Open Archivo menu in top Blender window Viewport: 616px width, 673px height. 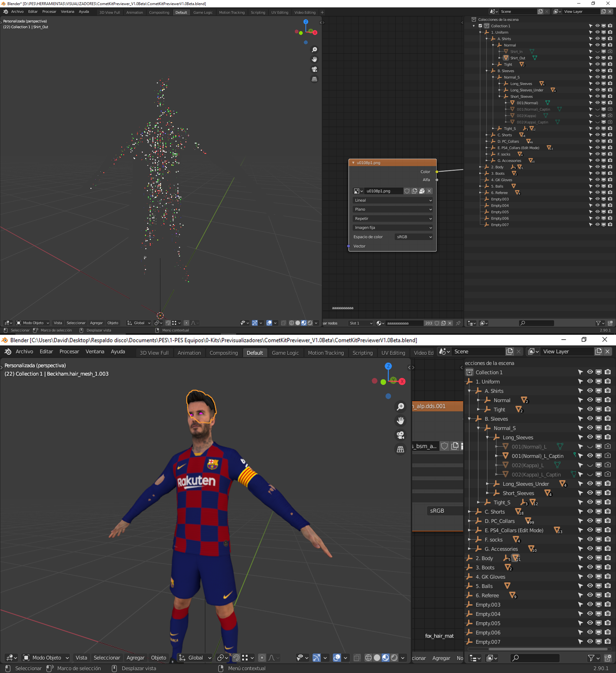(x=17, y=12)
